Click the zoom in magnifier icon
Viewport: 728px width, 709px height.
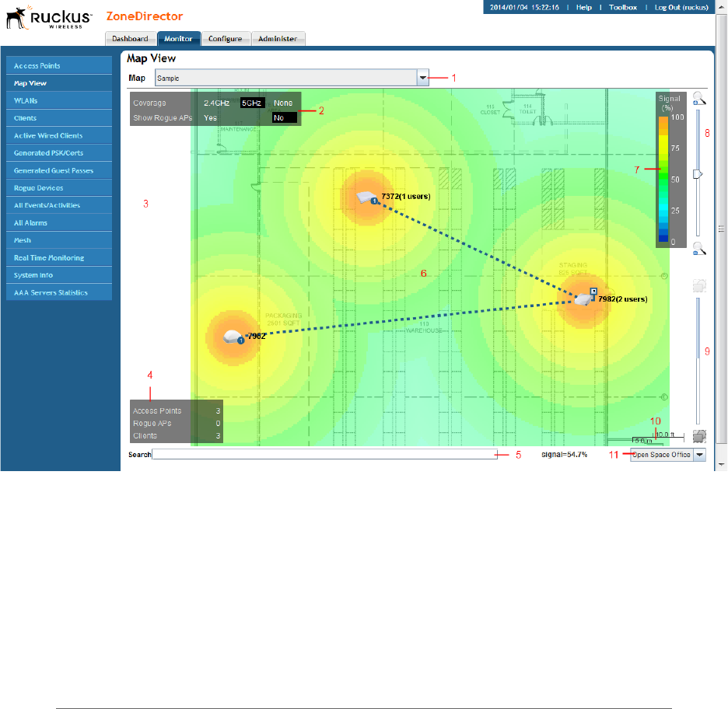coord(699,99)
